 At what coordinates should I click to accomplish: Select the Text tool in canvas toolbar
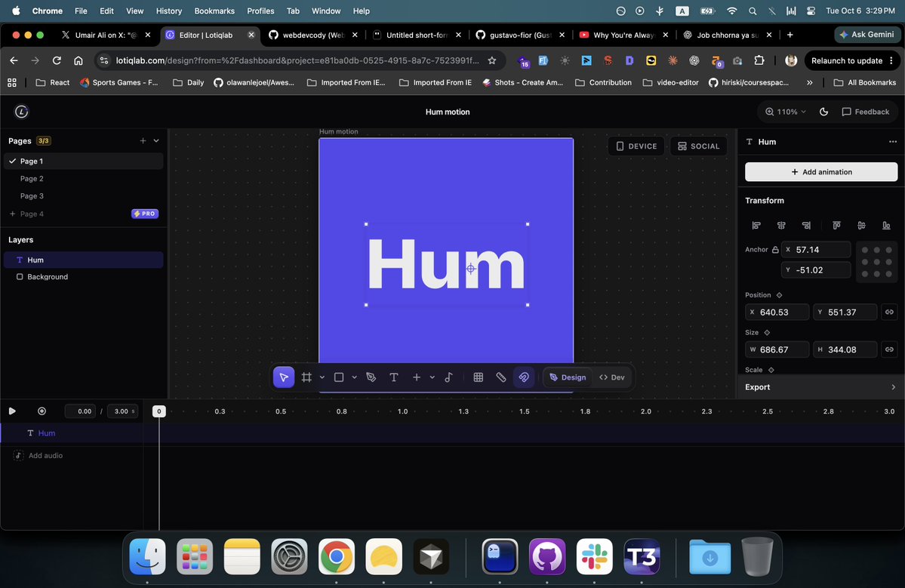click(394, 377)
